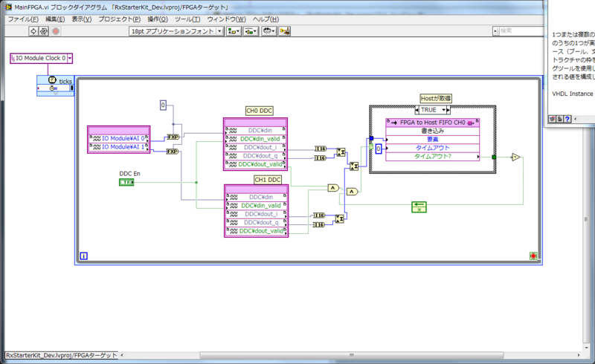The width and height of the screenshot is (595, 364).
Task: Open the Align Objects tool
Action: click(234, 31)
